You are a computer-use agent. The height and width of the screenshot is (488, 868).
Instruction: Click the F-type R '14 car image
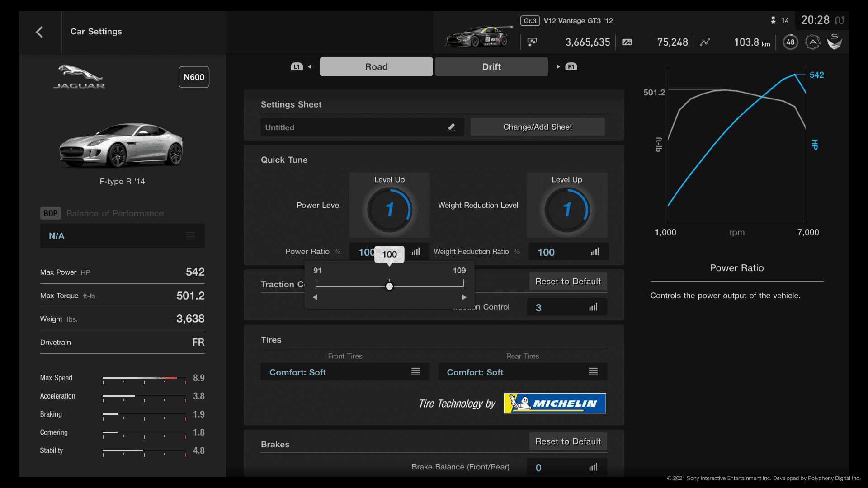click(x=122, y=145)
